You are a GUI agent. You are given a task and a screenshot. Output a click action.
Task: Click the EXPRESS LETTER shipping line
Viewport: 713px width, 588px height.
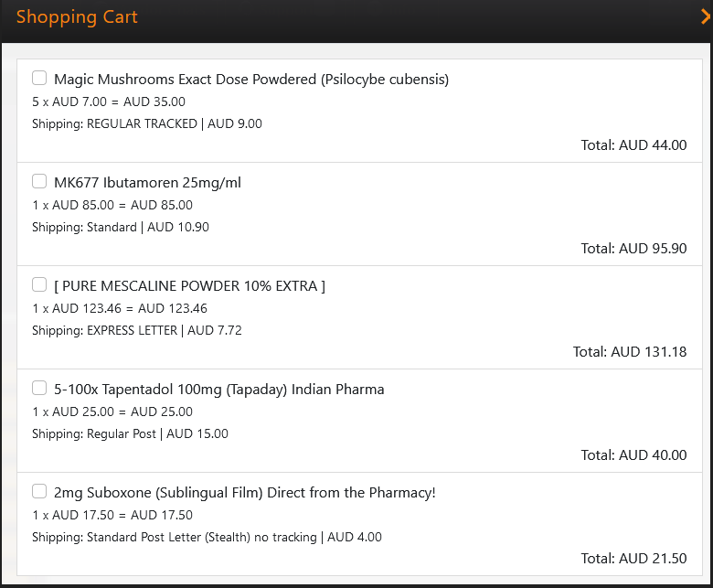[137, 330]
